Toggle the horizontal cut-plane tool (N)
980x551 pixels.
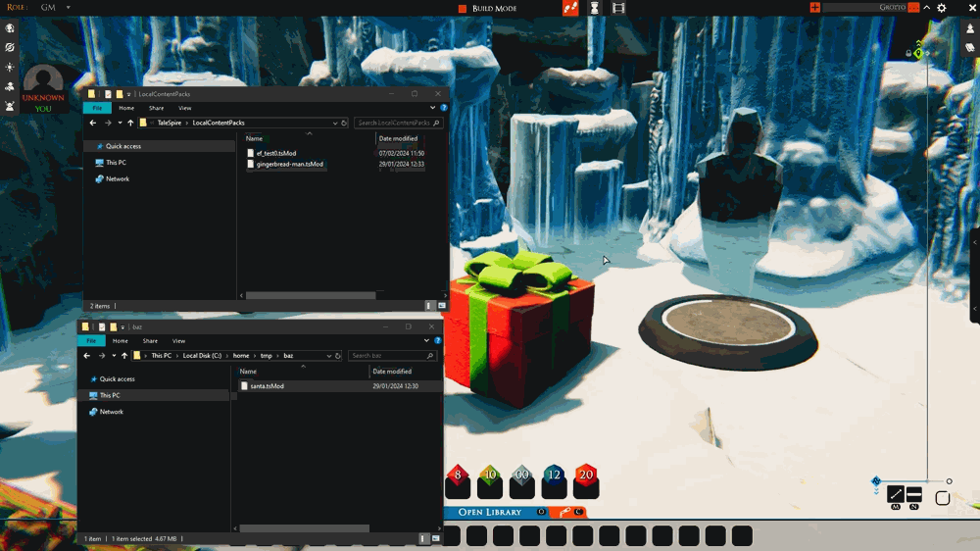click(913, 495)
